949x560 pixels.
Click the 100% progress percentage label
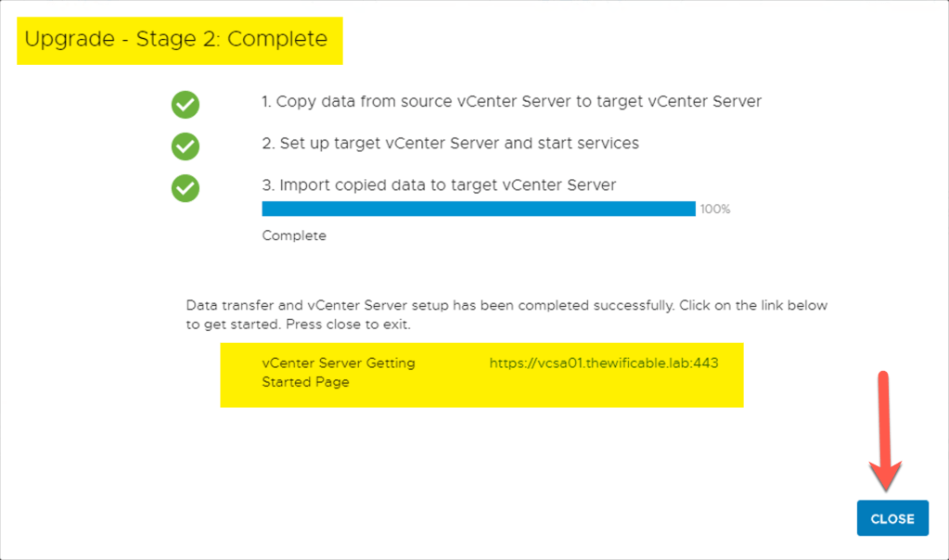click(x=715, y=210)
